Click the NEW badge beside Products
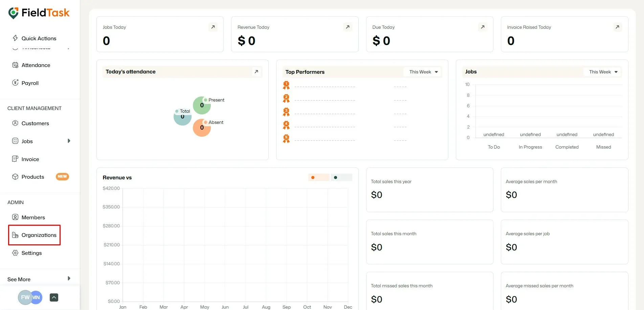644x310 pixels. click(62, 177)
